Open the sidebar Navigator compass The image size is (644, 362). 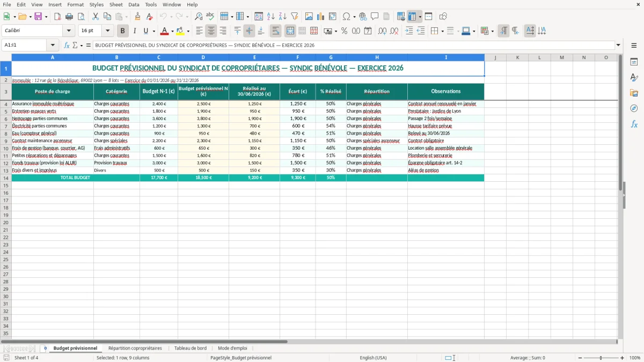[x=634, y=108]
